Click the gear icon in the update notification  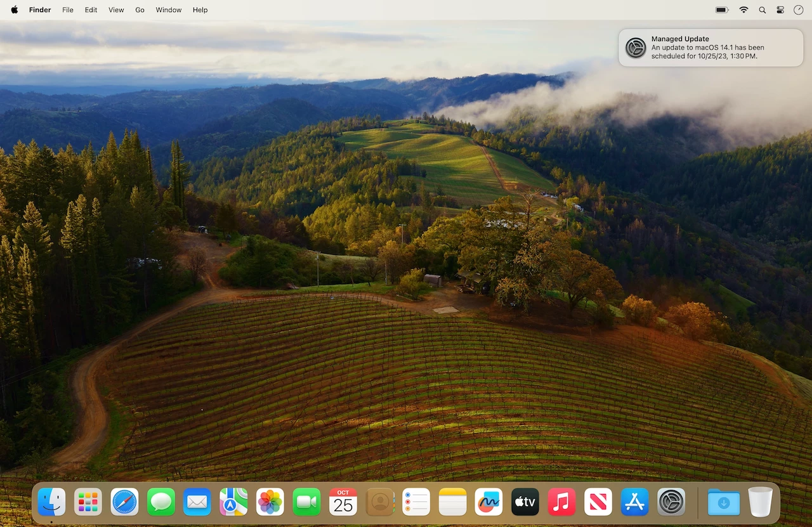[636, 48]
